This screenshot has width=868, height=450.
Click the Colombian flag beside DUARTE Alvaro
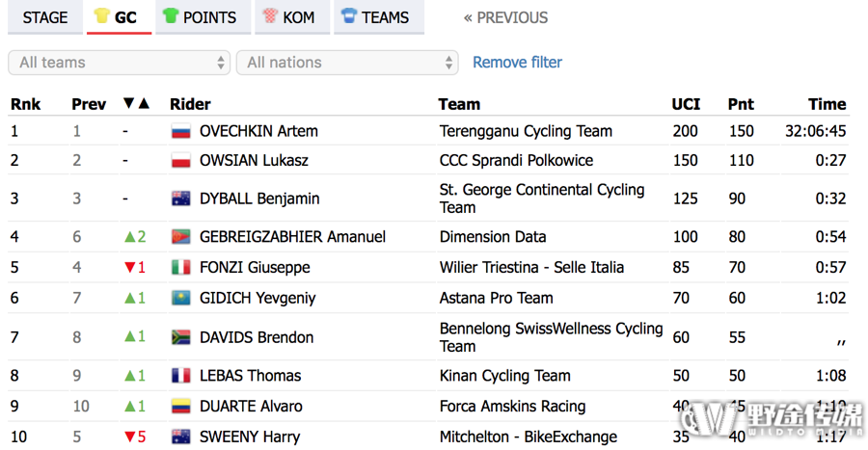click(x=181, y=407)
